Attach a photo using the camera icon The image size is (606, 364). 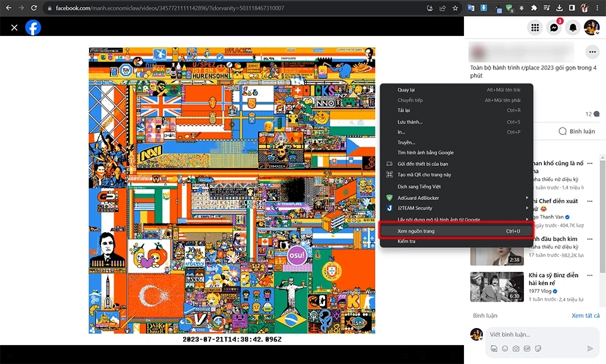coord(516,348)
